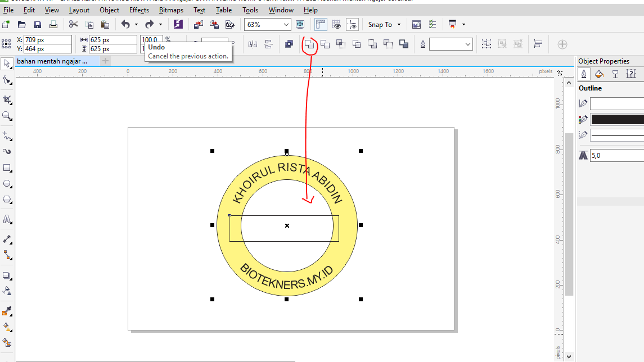This screenshot has width=644, height=362.
Task: Open the Options checklist icon
Action: pyautogui.click(x=433, y=25)
